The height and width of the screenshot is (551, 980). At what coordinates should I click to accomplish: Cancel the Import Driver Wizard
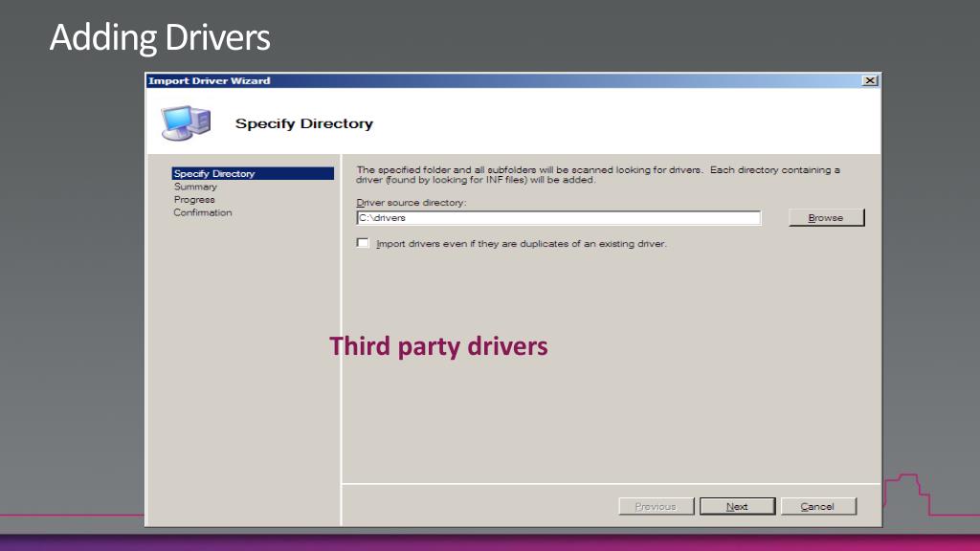[x=818, y=506]
